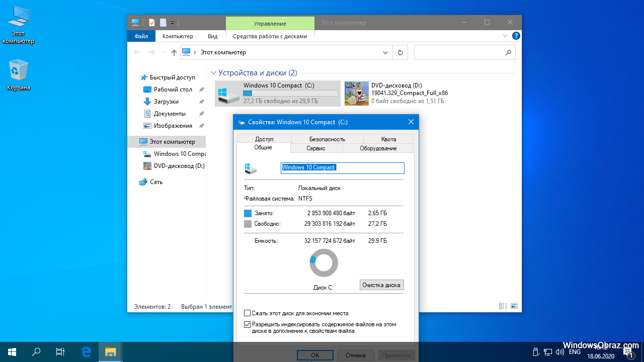Open Task View on the taskbar
644x362 pixels.
pyautogui.click(x=60, y=352)
